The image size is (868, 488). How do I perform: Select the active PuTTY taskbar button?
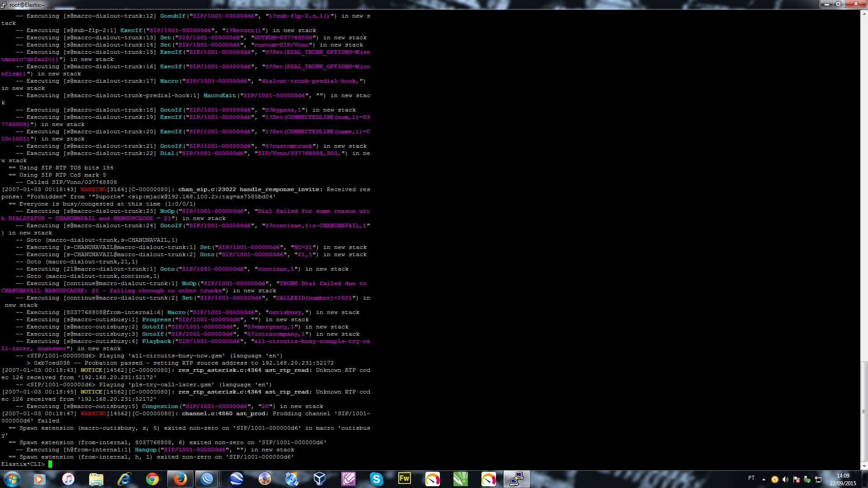516,479
